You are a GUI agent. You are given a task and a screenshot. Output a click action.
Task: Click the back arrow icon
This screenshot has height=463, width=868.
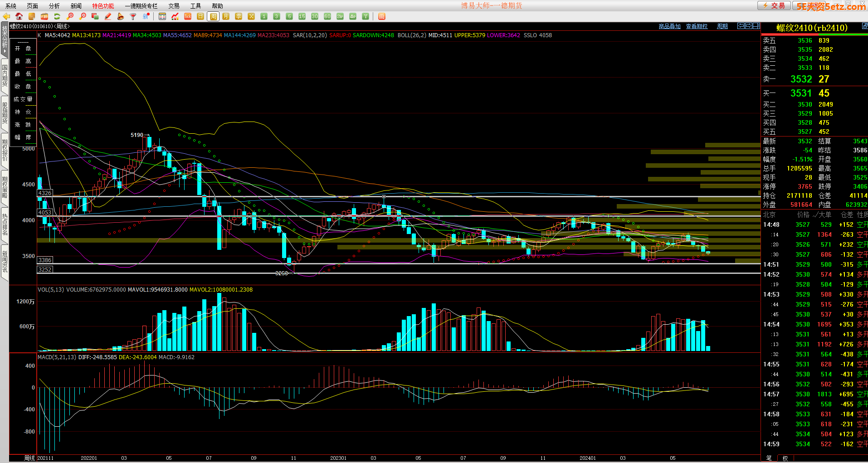pos(6,16)
